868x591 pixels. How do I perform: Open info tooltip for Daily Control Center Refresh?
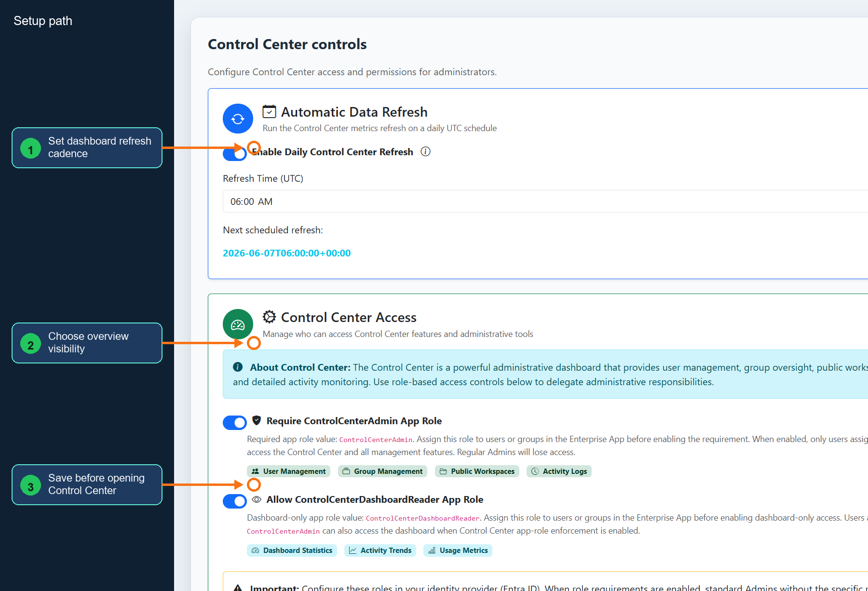coord(425,151)
